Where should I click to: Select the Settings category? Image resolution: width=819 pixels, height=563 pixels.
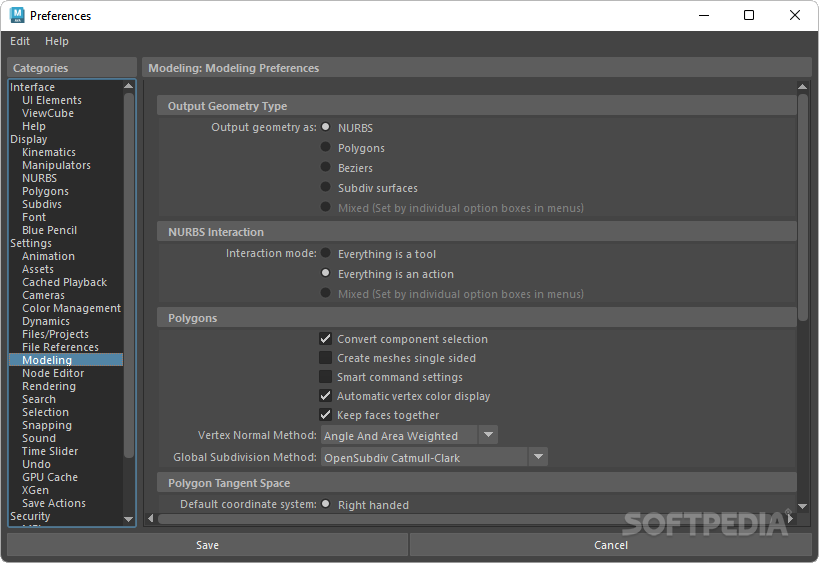coord(31,243)
